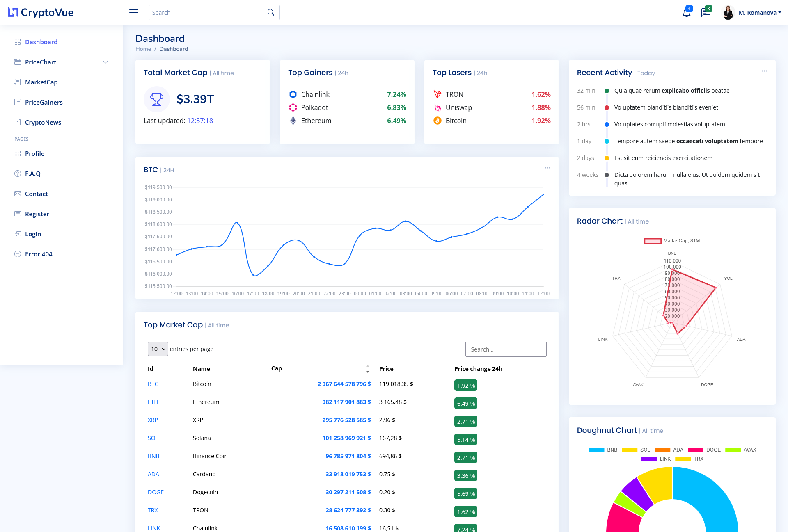Open the entries per page dropdown
Screen dimensions: 788x532
[x=158, y=349]
